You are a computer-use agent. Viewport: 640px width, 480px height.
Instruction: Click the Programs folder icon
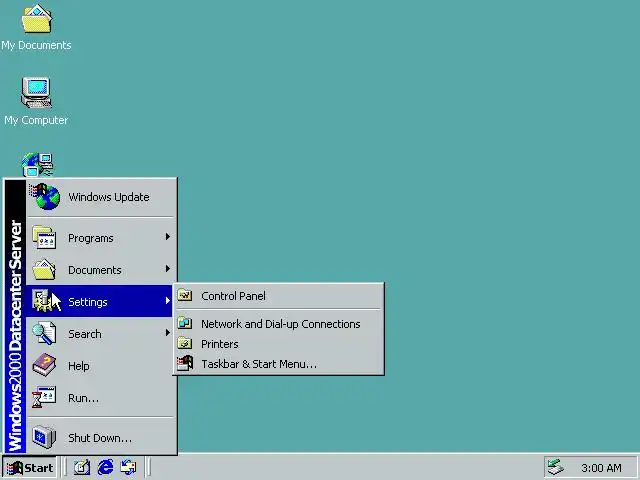[x=44, y=237]
